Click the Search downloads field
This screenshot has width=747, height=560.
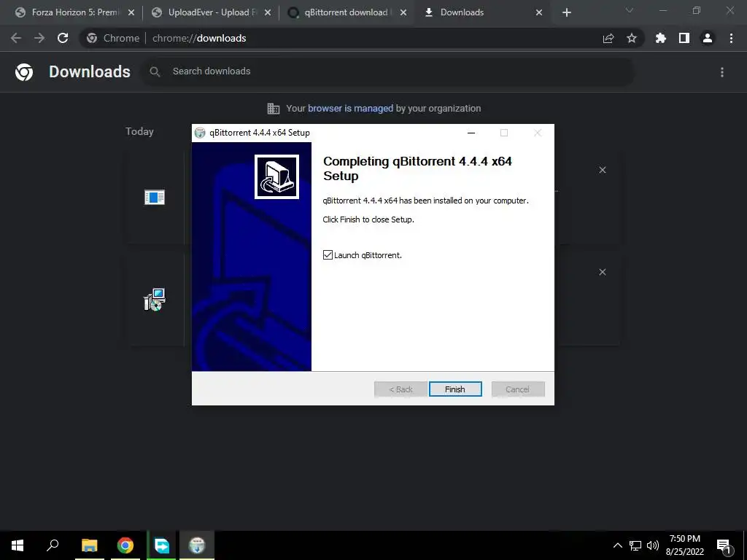click(387, 71)
